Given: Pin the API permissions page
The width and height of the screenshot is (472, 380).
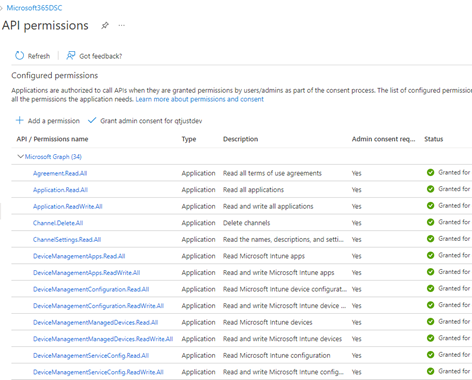Looking at the screenshot, I should tap(105, 25).
